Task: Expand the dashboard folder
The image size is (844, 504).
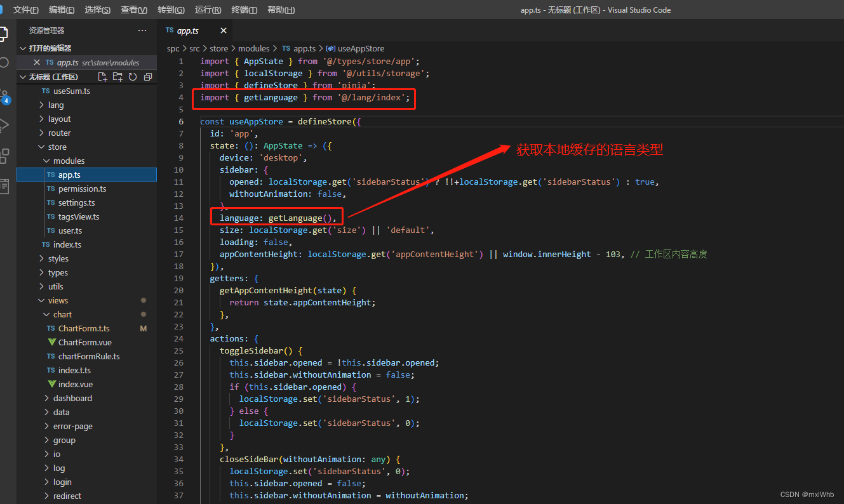Action: tap(86, 398)
